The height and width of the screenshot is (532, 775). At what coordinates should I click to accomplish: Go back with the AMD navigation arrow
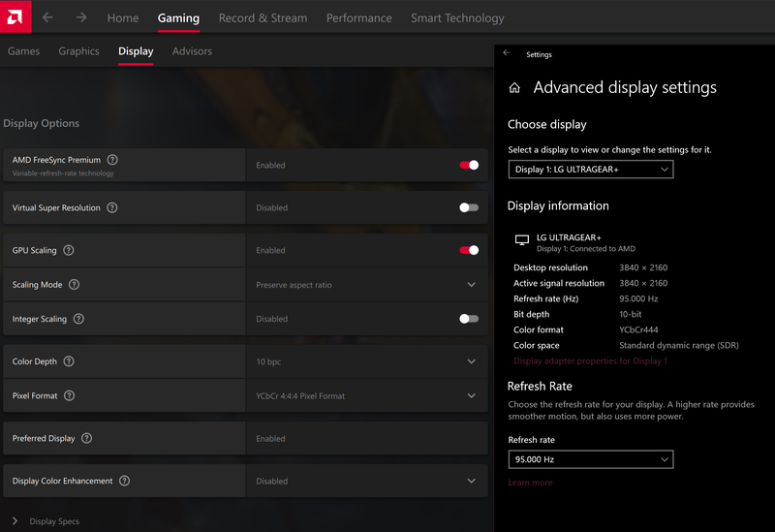[47, 17]
